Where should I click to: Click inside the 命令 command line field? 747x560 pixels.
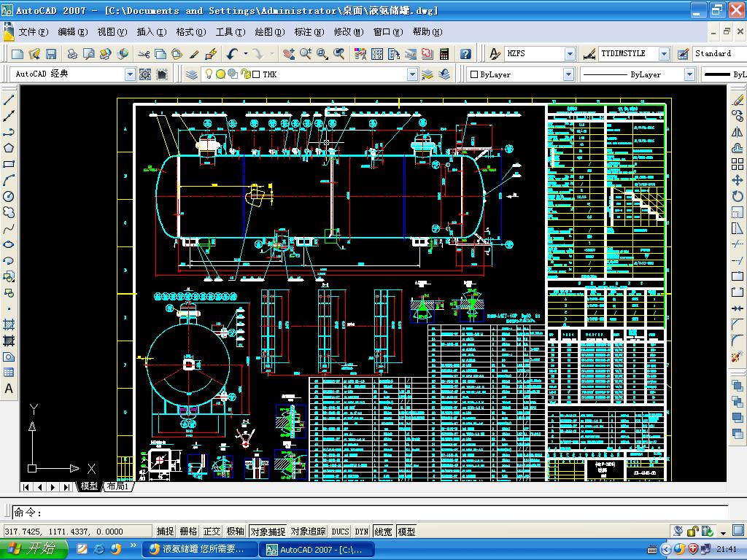click(x=369, y=512)
